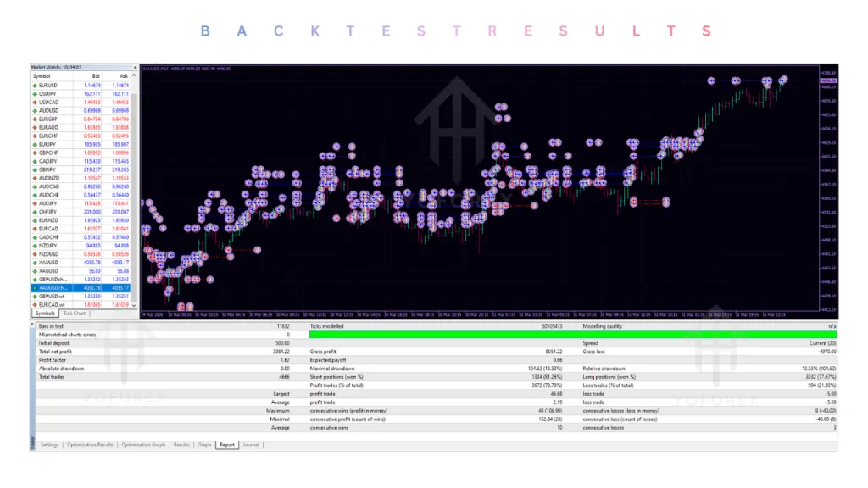Click the EURUSD direction arrow icon
The width and height of the screenshot is (868, 488).
click(35, 86)
